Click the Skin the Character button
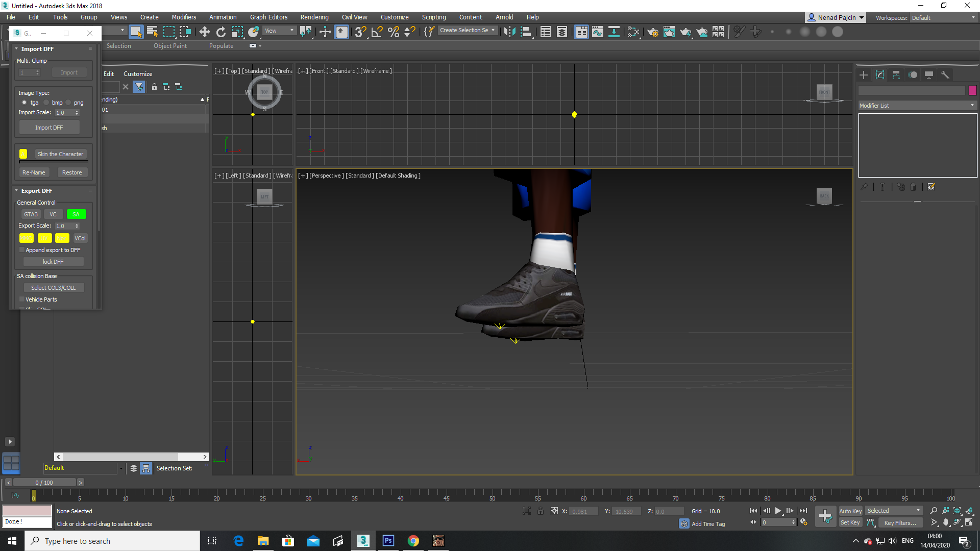 60,154
